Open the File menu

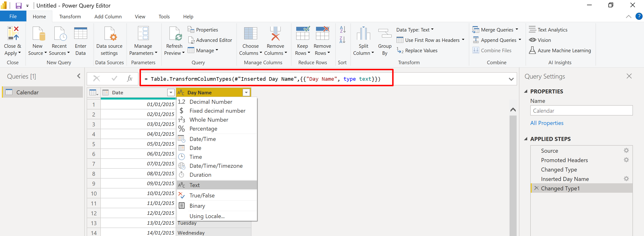tap(13, 16)
